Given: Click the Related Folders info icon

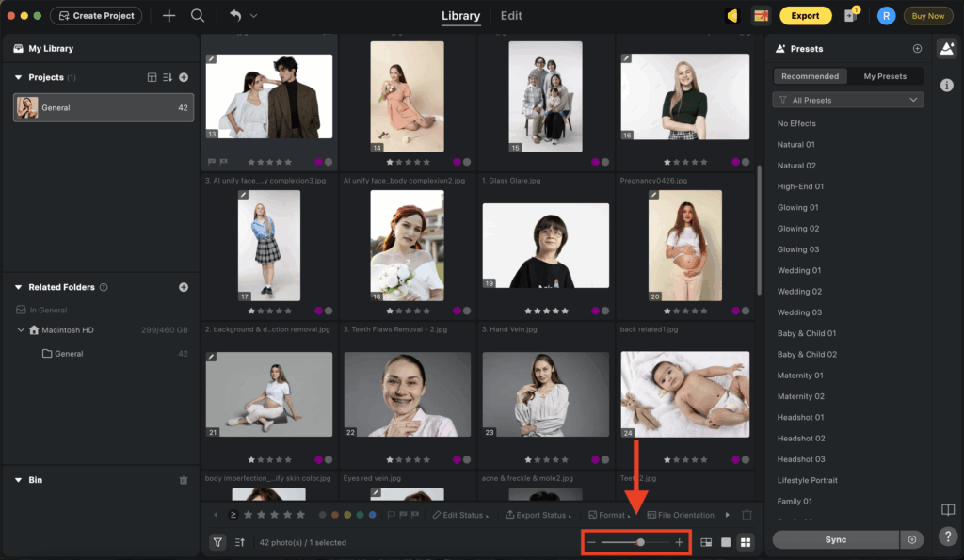Looking at the screenshot, I should tap(104, 287).
